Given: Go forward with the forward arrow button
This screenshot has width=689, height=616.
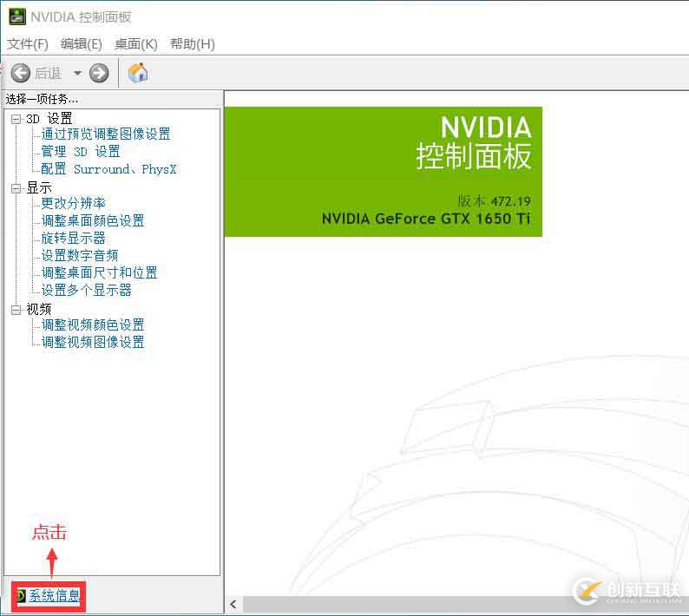Looking at the screenshot, I should click(99, 73).
